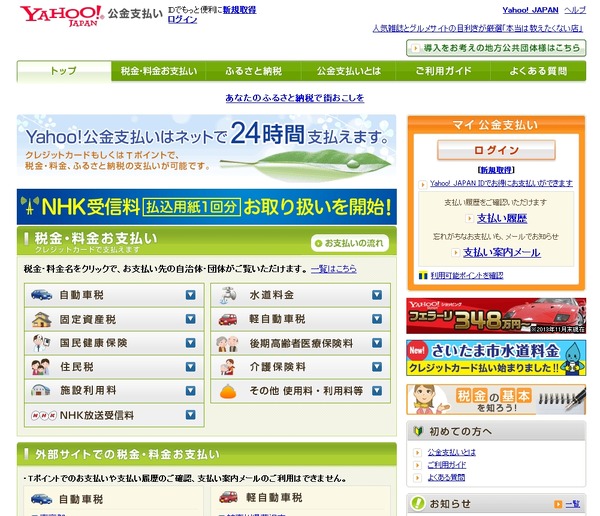The width and height of the screenshot is (600, 516).
Task: Click the elderly couple icon beside 後期高齢者医療保険料
Action: coord(227,344)
